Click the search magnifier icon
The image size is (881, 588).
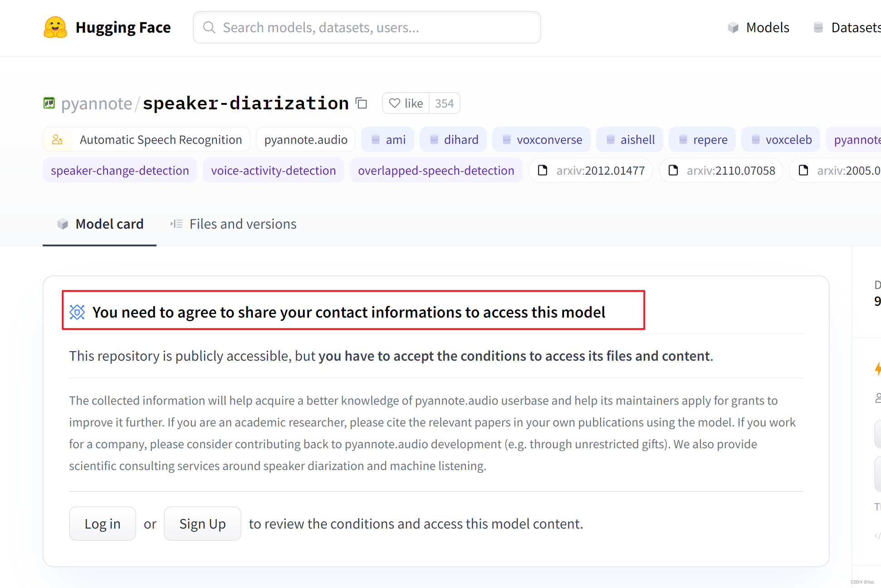click(x=209, y=28)
